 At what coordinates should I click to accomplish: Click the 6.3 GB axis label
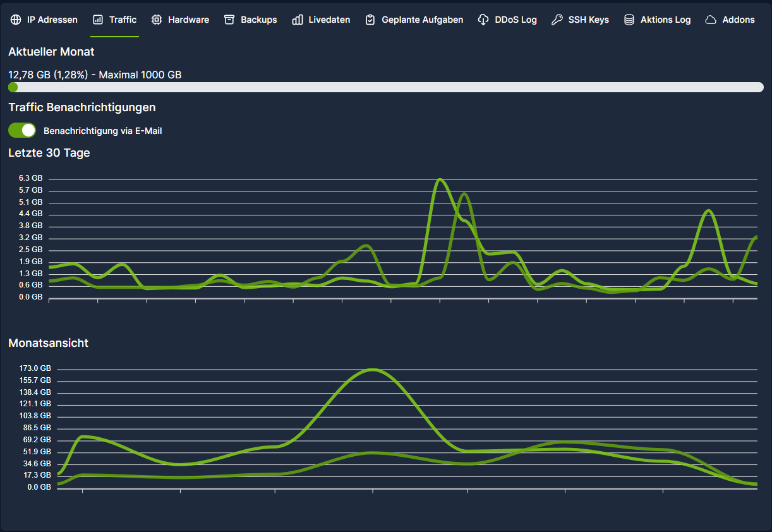(31, 178)
